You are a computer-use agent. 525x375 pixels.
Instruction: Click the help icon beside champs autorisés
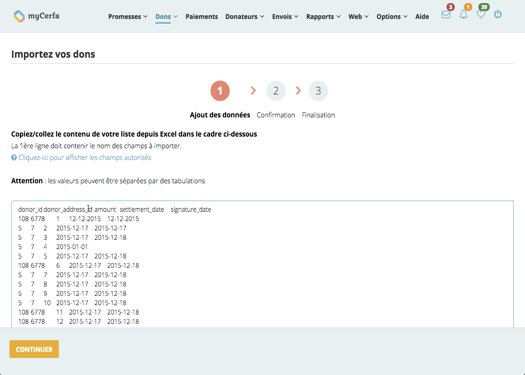[x=14, y=157]
